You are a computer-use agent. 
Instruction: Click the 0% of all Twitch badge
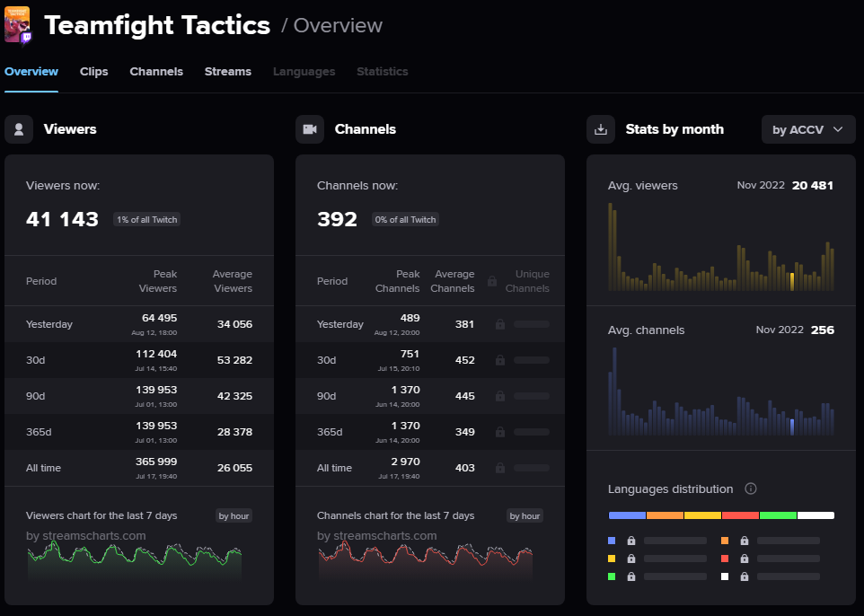[x=405, y=219]
